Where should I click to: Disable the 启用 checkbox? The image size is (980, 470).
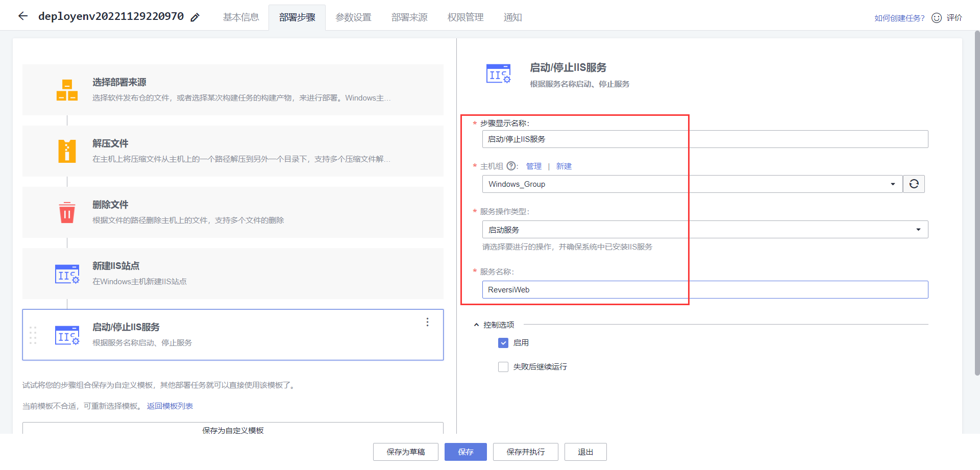[x=503, y=343]
